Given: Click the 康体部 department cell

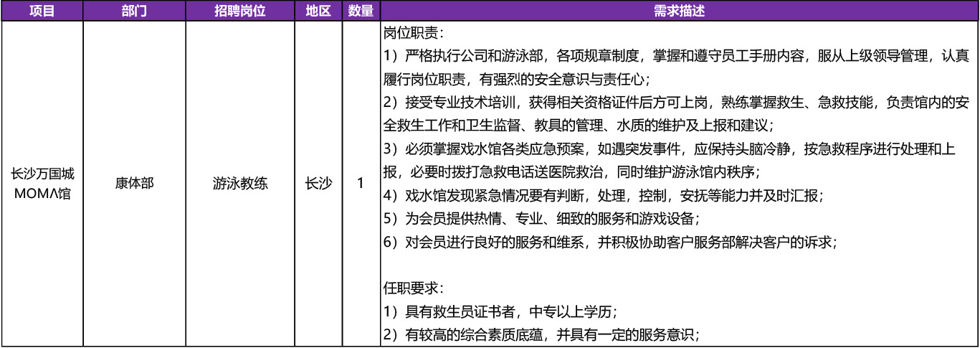Looking at the screenshot, I should tap(134, 184).
